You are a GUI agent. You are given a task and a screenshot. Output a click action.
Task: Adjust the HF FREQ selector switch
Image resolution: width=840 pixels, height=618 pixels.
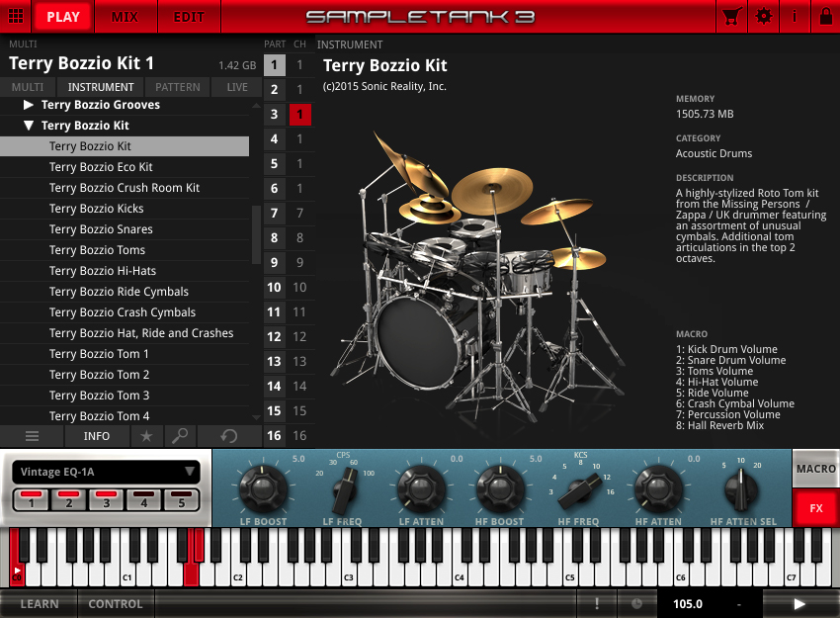click(580, 491)
